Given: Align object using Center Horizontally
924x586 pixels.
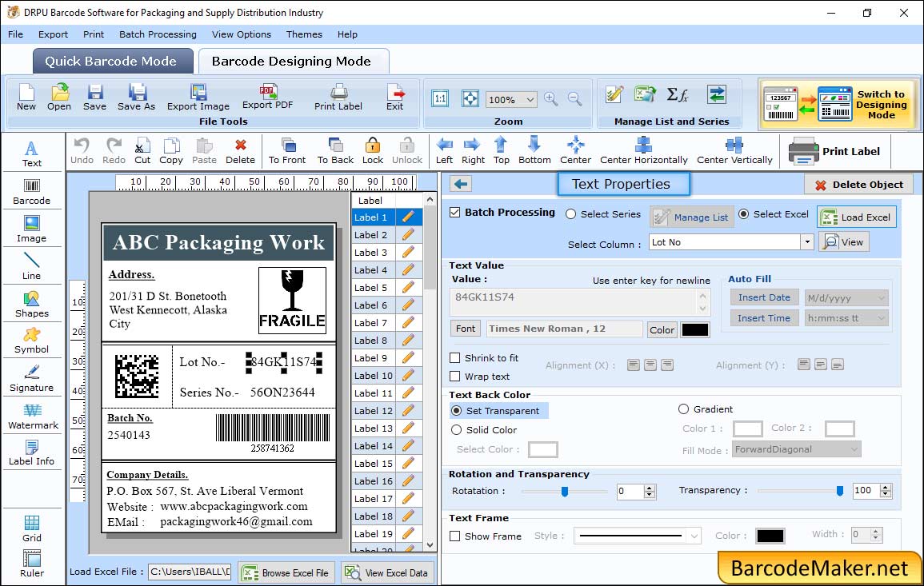Looking at the screenshot, I should click(x=643, y=151).
